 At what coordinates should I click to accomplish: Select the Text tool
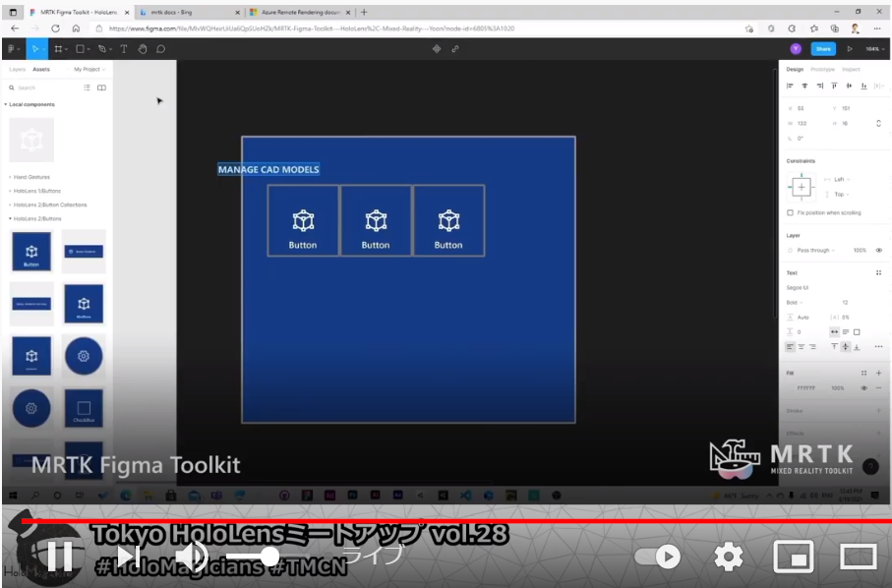[124, 49]
